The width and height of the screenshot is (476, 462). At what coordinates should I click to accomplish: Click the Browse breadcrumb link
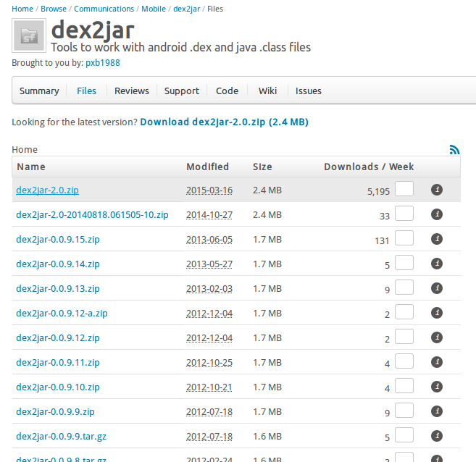click(54, 9)
